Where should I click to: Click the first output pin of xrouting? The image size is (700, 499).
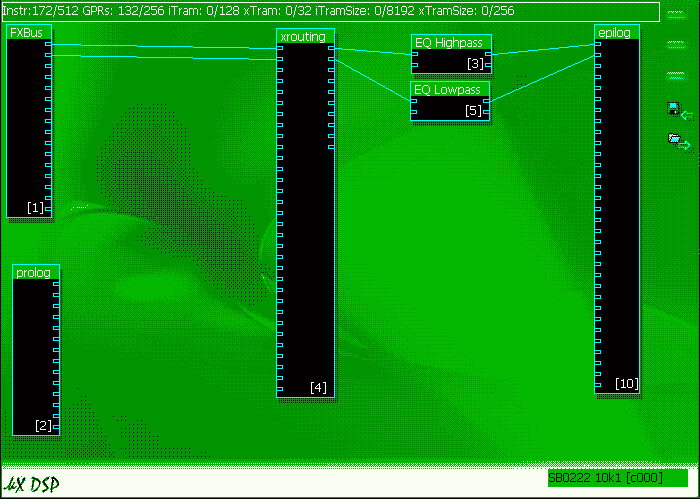331,48
